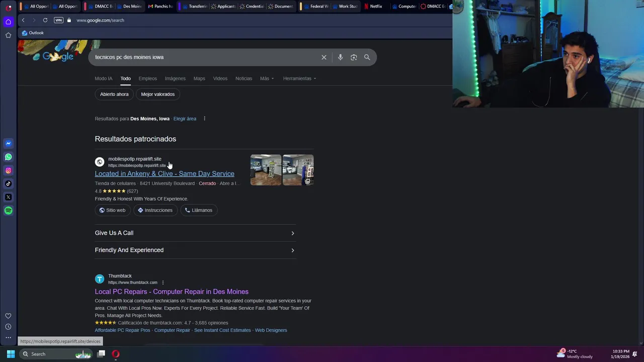Expand the Más search filter dropdown
The width and height of the screenshot is (644, 362).
click(x=267, y=78)
